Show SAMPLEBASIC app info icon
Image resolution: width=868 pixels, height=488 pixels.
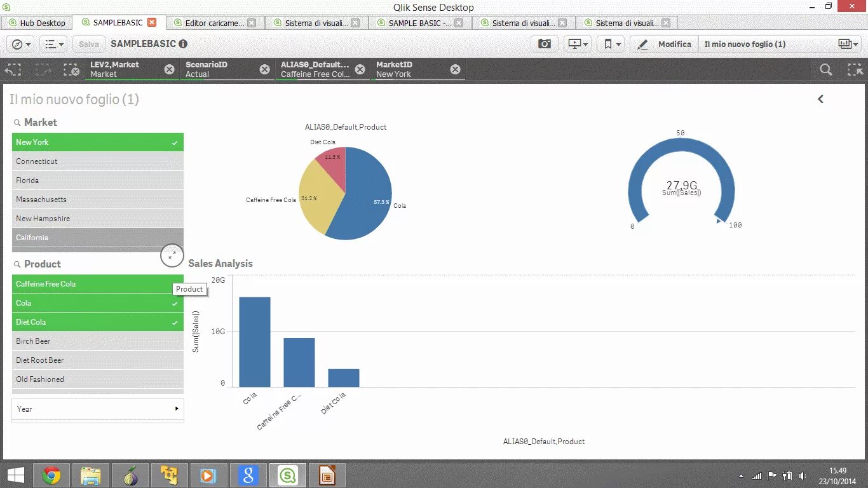click(x=183, y=44)
